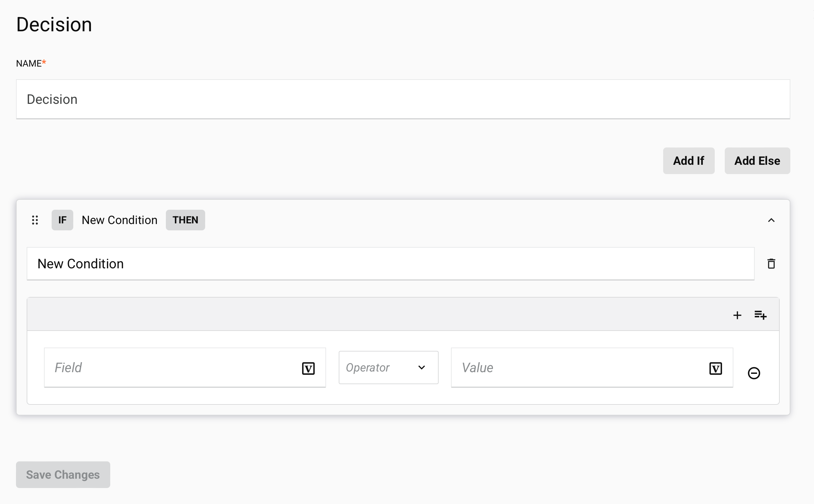The image size is (814, 504).
Task: Click the IF badge on the condition block
Action: 62,220
